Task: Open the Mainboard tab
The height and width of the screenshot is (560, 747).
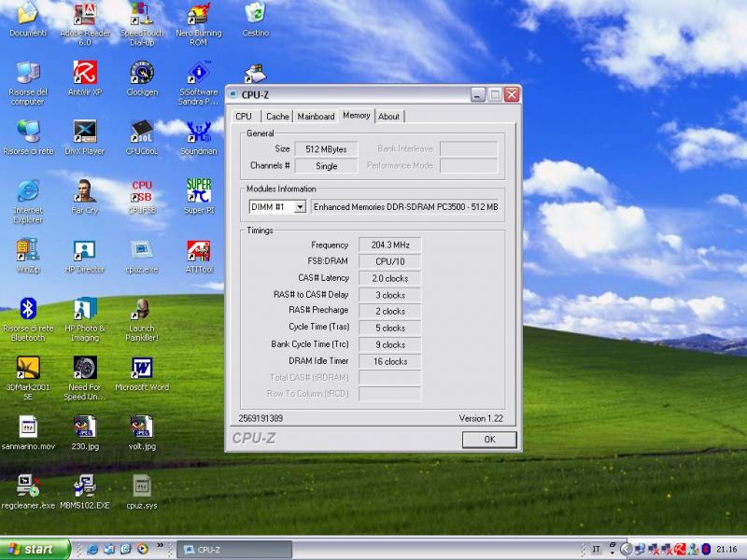Action: 316,116
